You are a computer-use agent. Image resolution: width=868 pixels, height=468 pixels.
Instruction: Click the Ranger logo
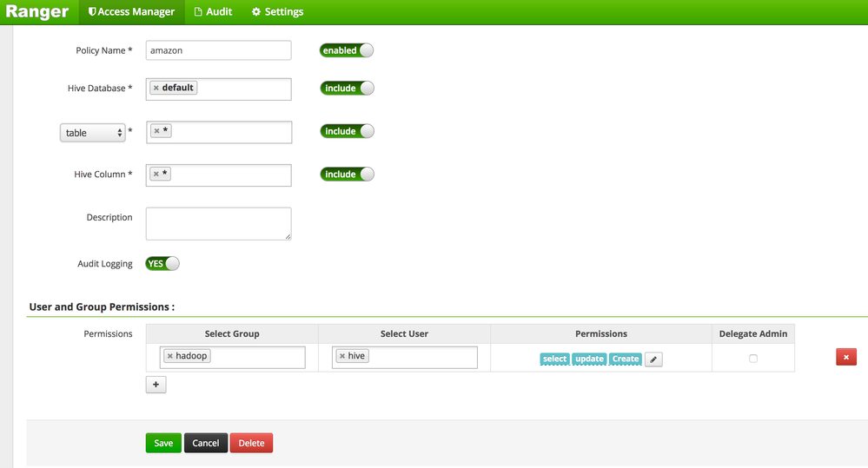(37, 11)
